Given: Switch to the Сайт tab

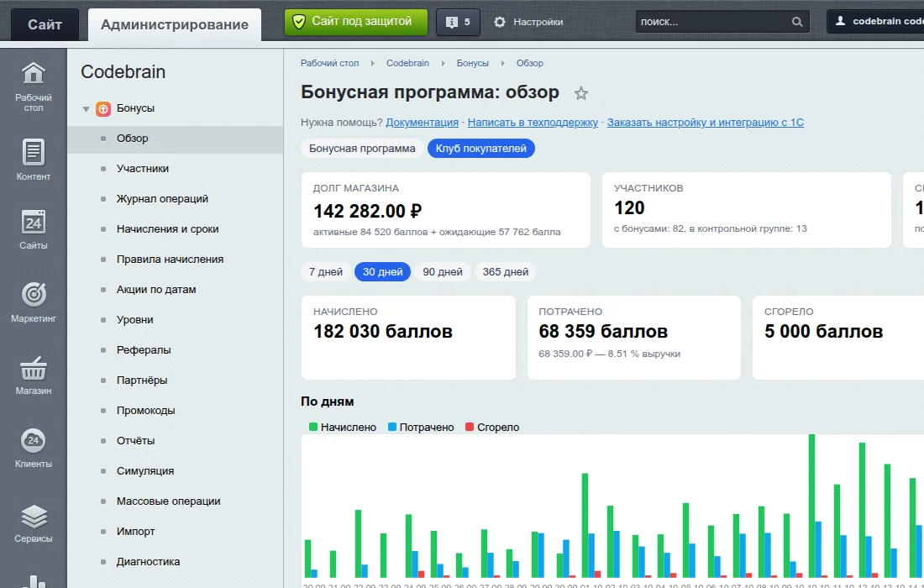Looking at the screenshot, I should click(45, 24).
